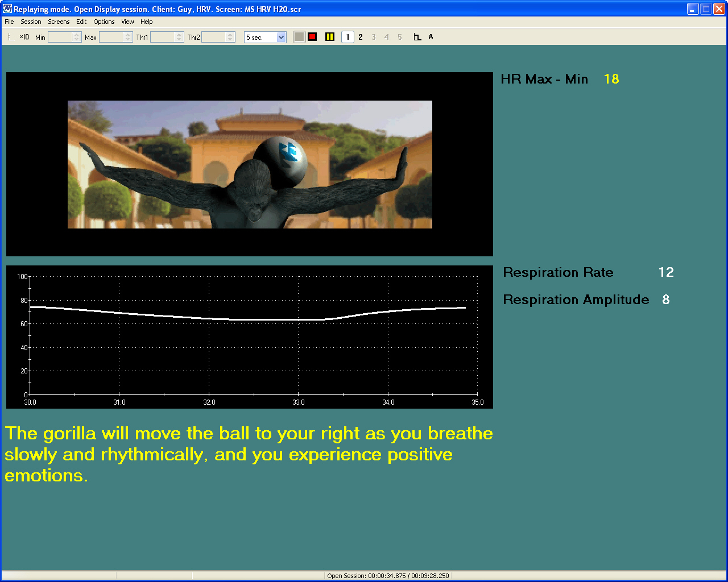Click the application icon in title bar
The width and height of the screenshot is (728, 582).
[7, 9]
